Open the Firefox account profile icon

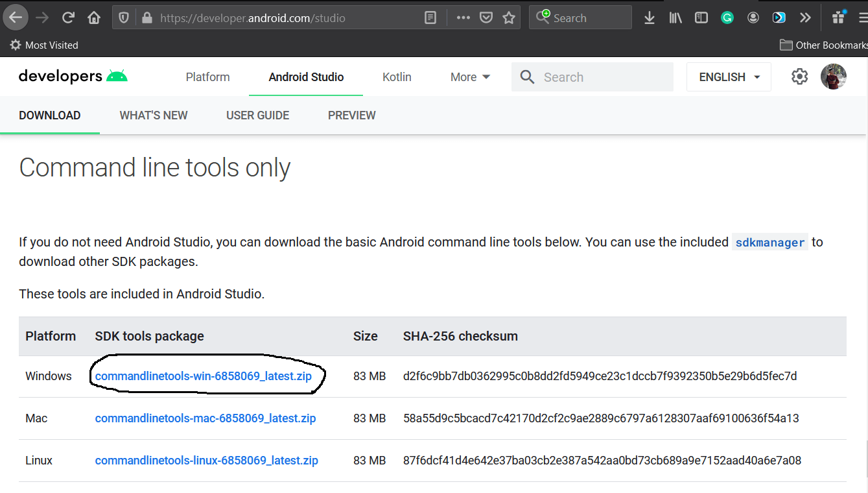[x=753, y=18]
